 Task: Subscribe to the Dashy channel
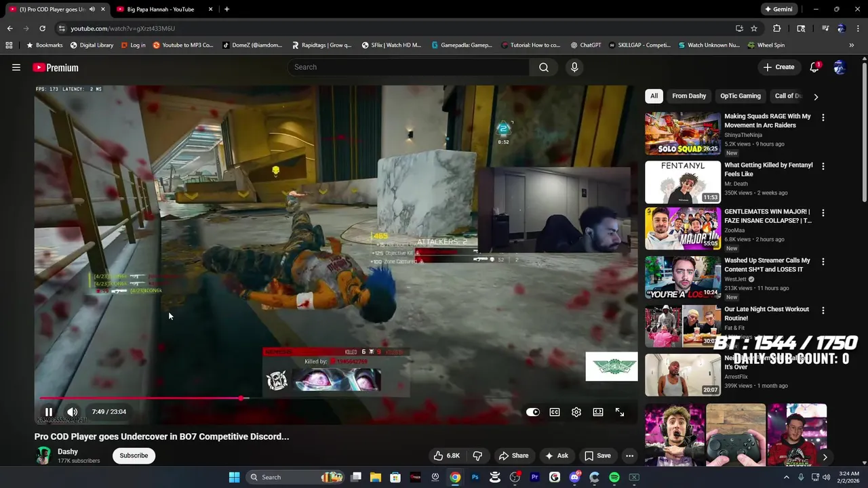(x=134, y=455)
